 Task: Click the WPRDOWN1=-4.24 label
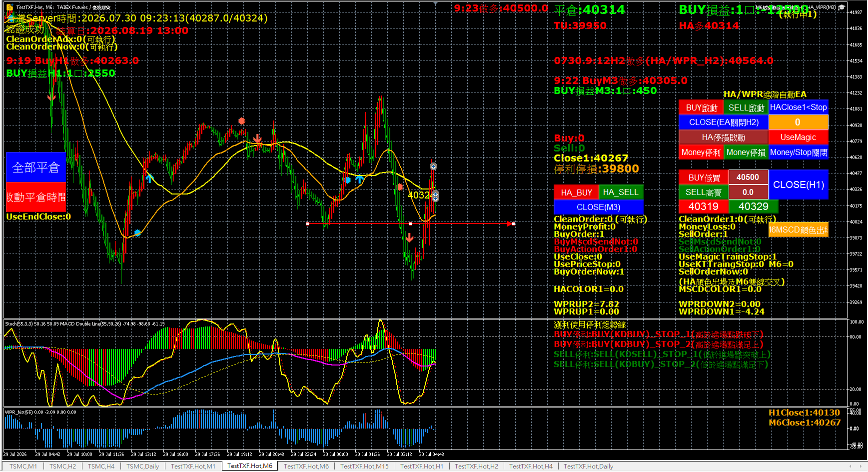(721, 311)
